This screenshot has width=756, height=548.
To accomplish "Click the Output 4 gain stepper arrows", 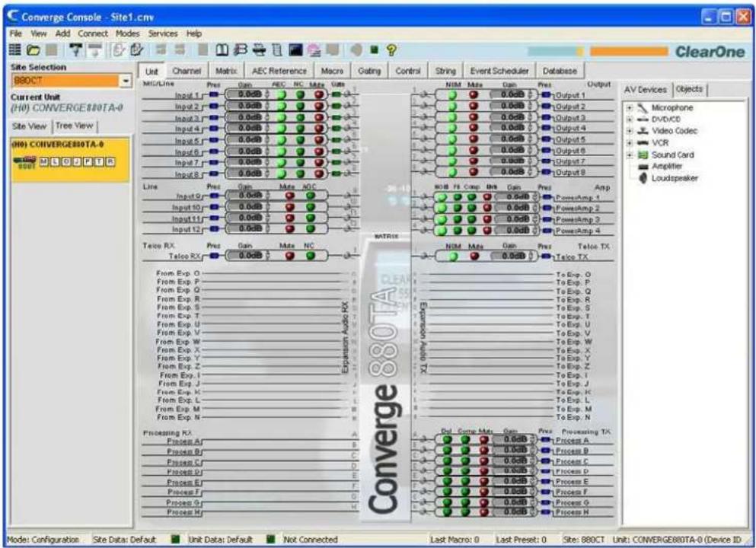I will (530, 128).
